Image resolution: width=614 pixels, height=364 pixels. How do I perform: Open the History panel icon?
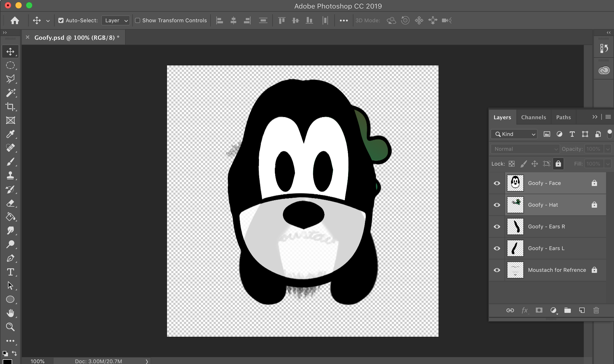pyautogui.click(x=604, y=48)
